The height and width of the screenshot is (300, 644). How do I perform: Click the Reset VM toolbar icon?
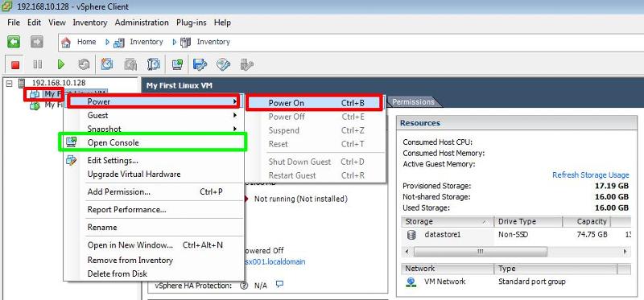coord(84,64)
